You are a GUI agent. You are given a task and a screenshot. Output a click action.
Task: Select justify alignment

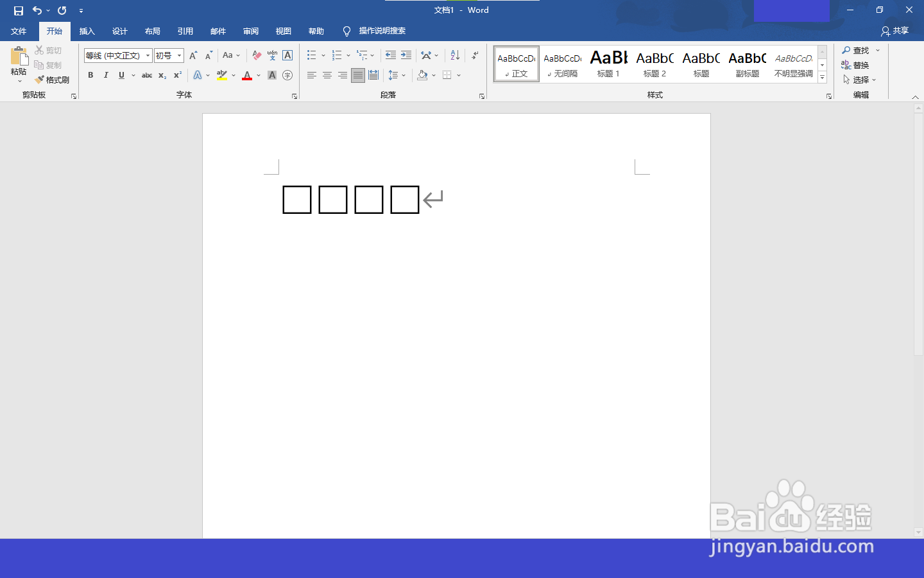coord(358,75)
